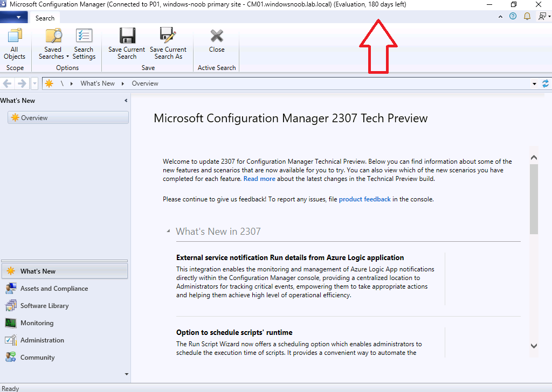Collapse the What's New in 2307 section
Image resolution: width=552 pixels, height=392 pixels.
[x=168, y=231]
